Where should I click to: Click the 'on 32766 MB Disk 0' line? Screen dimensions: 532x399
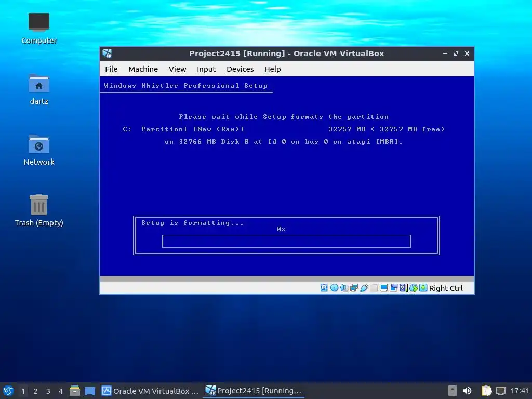coord(284,142)
